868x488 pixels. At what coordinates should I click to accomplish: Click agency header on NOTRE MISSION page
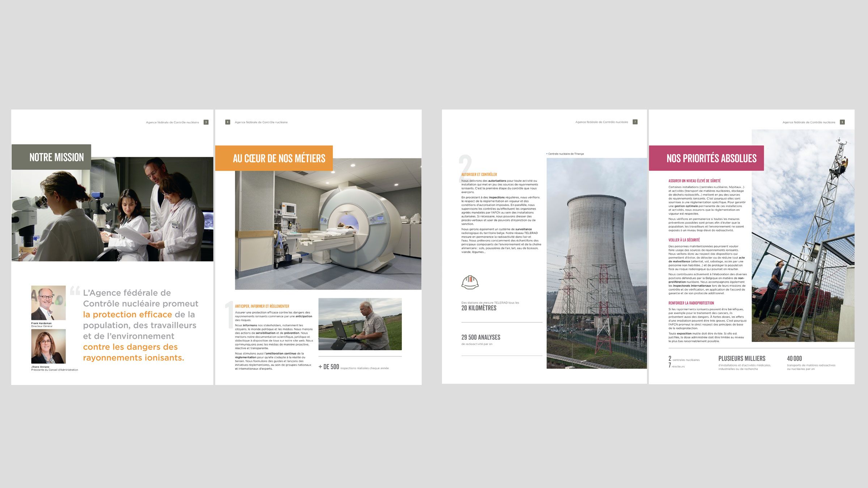(173, 122)
